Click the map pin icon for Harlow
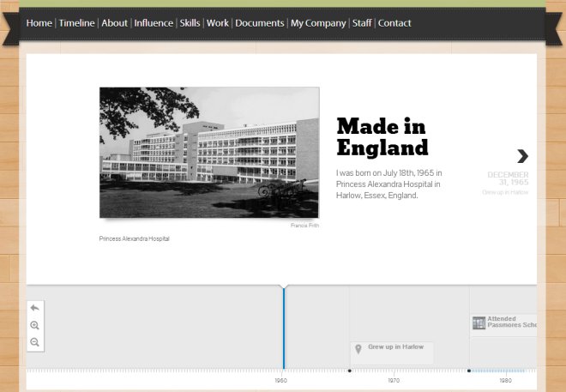This screenshot has height=392, width=566. coord(358,349)
